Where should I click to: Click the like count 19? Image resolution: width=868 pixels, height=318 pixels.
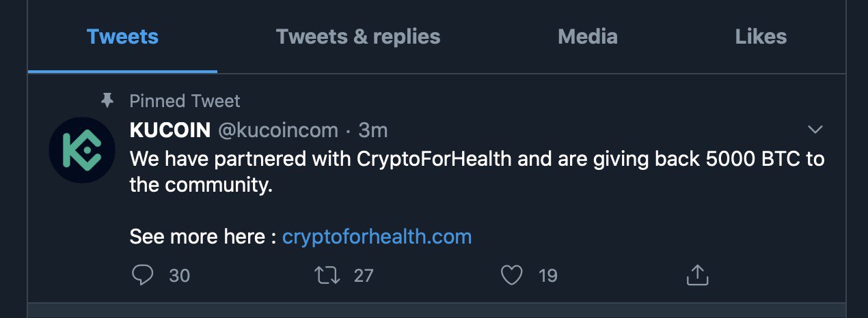[x=547, y=276]
